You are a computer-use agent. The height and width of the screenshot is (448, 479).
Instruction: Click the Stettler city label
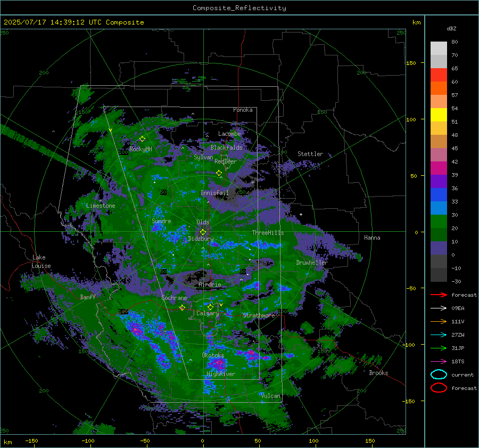(x=310, y=154)
